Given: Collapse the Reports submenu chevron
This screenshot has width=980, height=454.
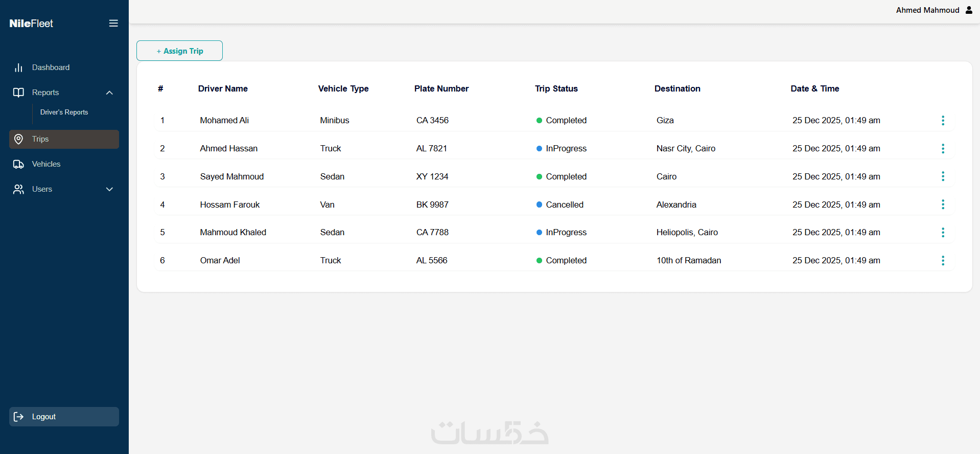Looking at the screenshot, I should 109,93.
